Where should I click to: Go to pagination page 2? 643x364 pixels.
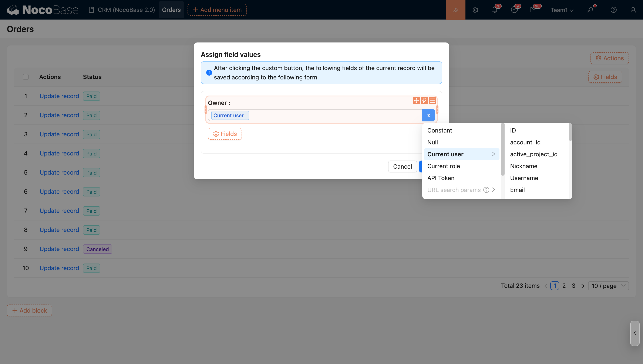(564, 286)
